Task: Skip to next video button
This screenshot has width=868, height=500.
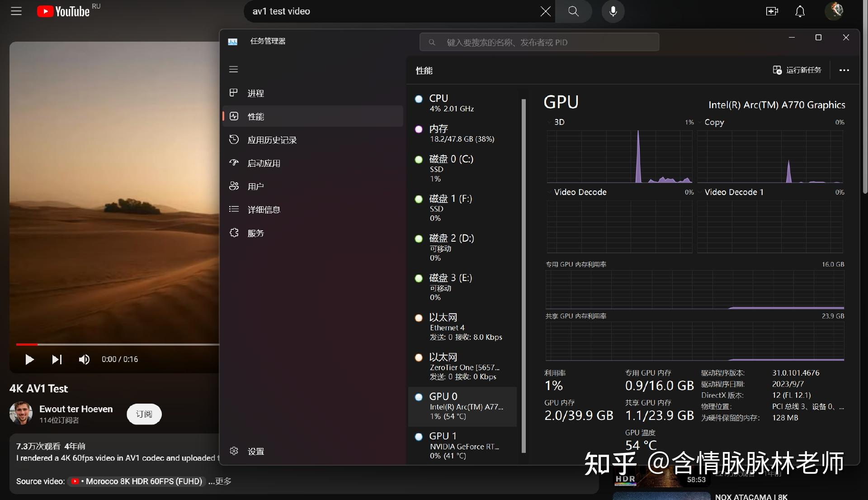Action: pyautogui.click(x=57, y=359)
